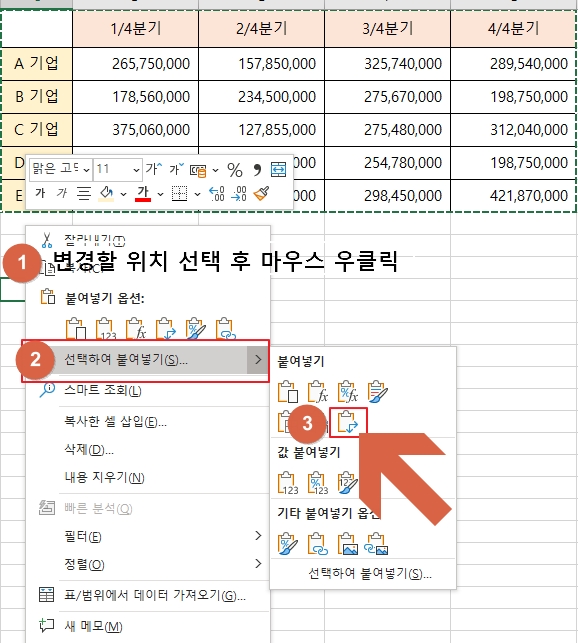Apply comma style format
578x643 pixels.
point(257,170)
